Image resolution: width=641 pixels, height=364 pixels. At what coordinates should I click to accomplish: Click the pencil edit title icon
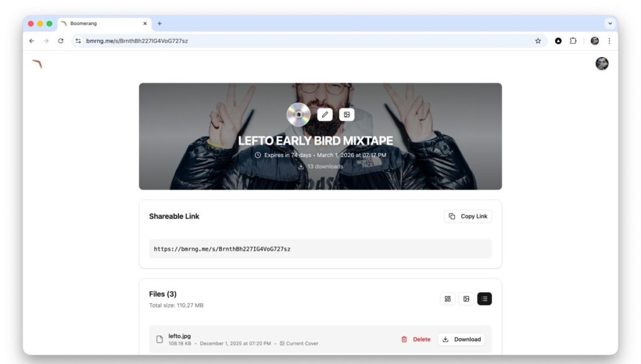pyautogui.click(x=325, y=115)
